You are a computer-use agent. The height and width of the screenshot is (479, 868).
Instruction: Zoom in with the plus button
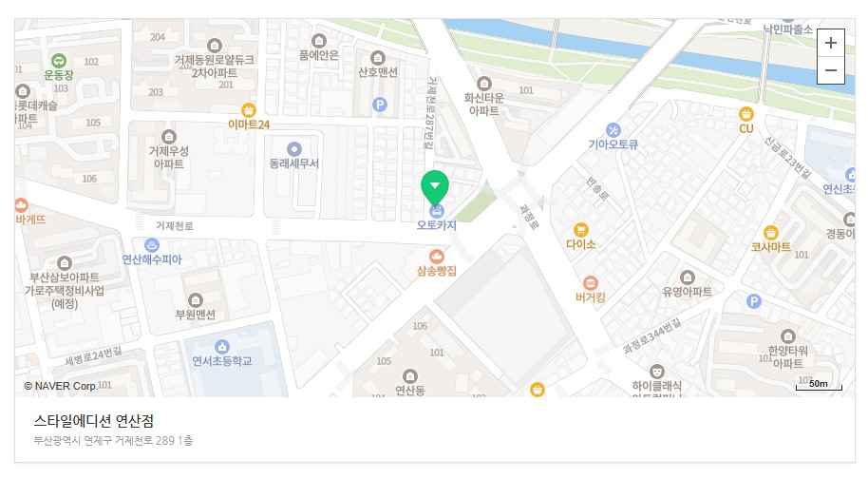click(830, 43)
